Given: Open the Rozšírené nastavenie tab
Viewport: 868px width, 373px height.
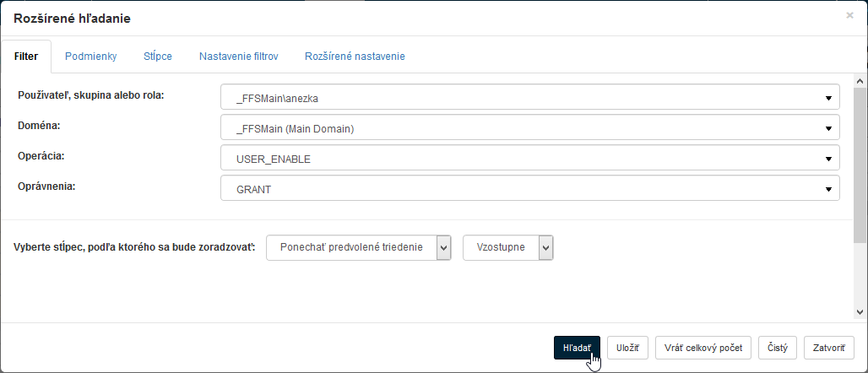Looking at the screenshot, I should pyautogui.click(x=355, y=57).
